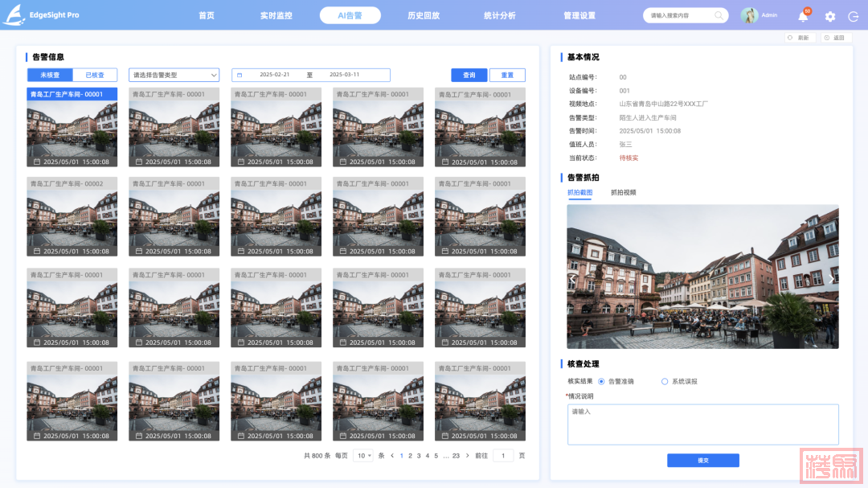Click the 情况说明 text area

702,424
